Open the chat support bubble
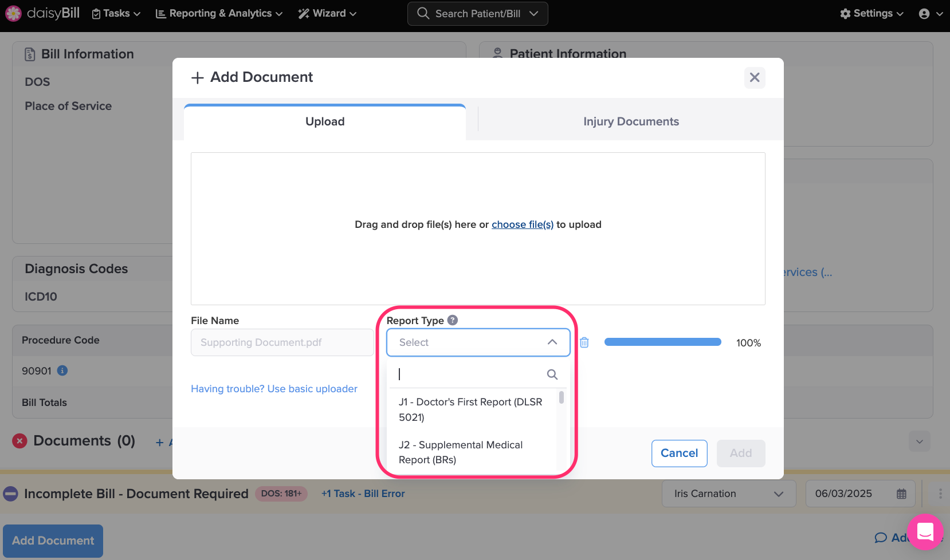The image size is (950, 560). tap(925, 532)
